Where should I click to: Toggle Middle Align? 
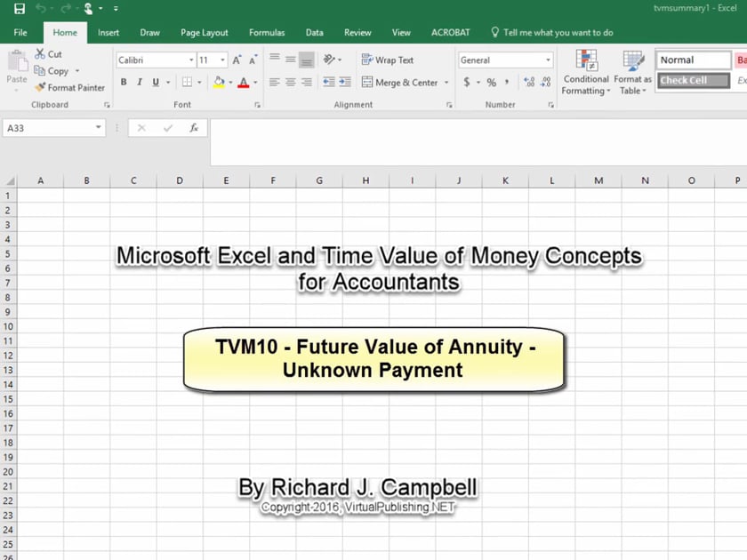291,59
